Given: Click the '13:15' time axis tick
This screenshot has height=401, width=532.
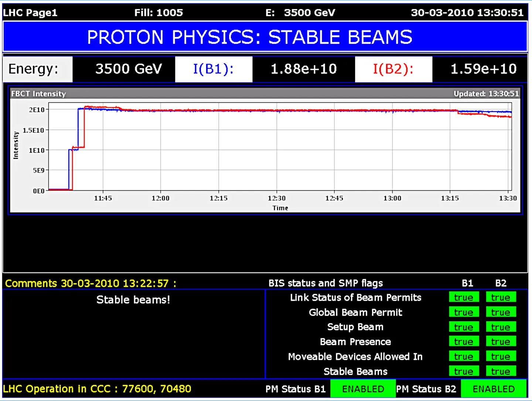Looking at the screenshot, I should [x=450, y=198].
